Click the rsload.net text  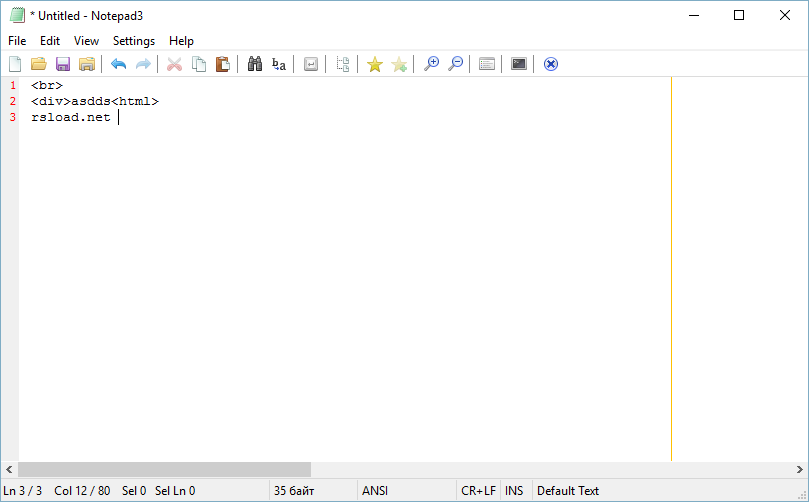point(71,117)
